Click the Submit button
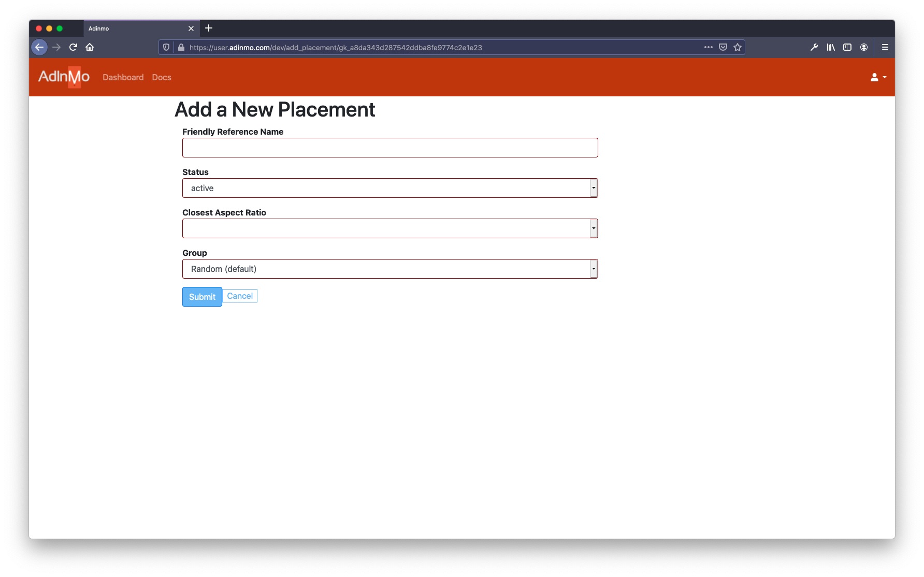The image size is (924, 577). 202,297
